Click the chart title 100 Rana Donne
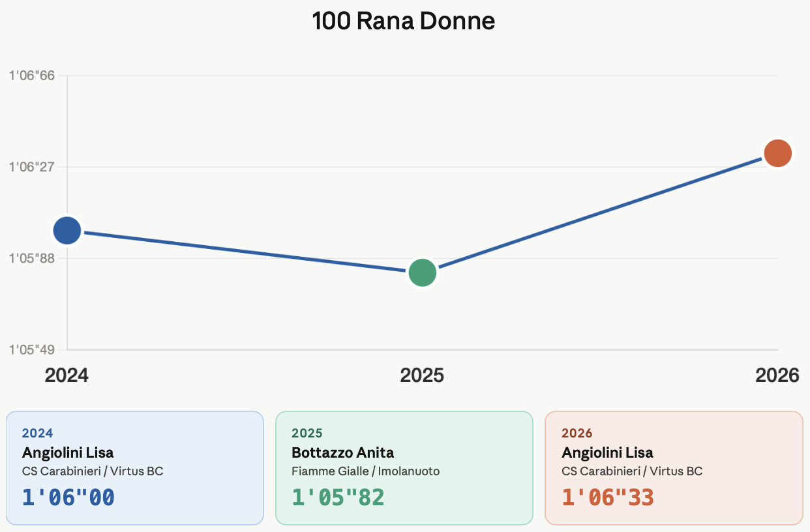 click(404, 22)
